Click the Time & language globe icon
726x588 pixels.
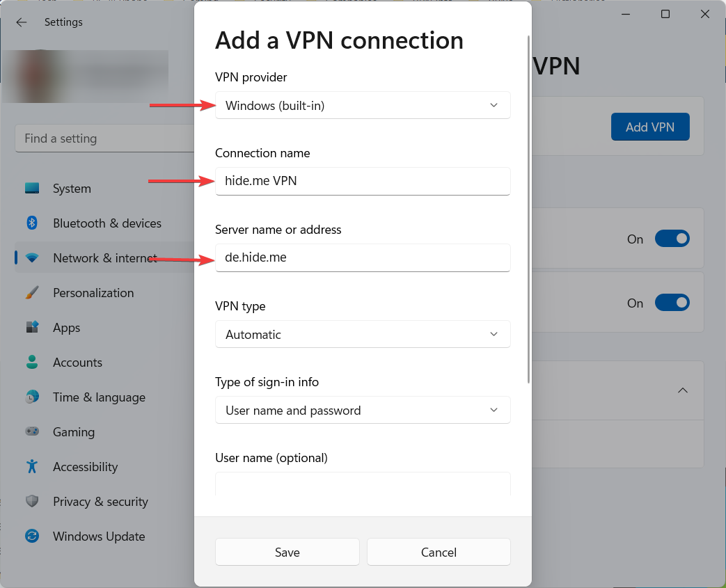pos(32,397)
